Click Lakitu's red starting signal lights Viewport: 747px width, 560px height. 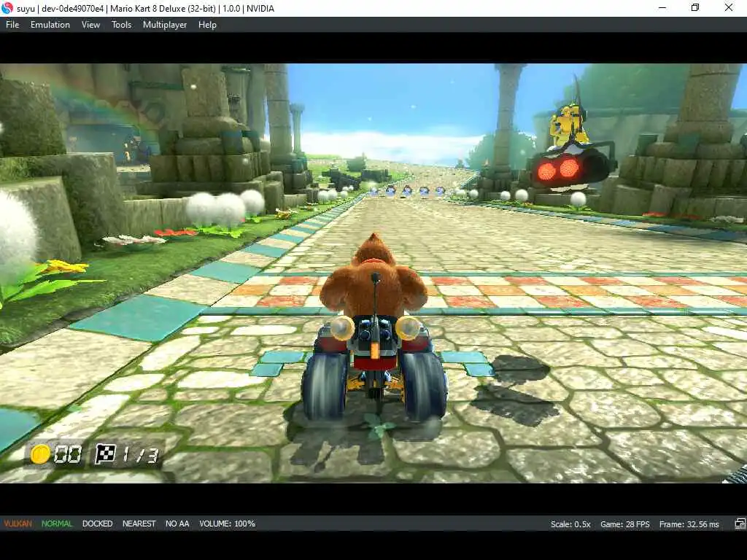[x=557, y=168]
